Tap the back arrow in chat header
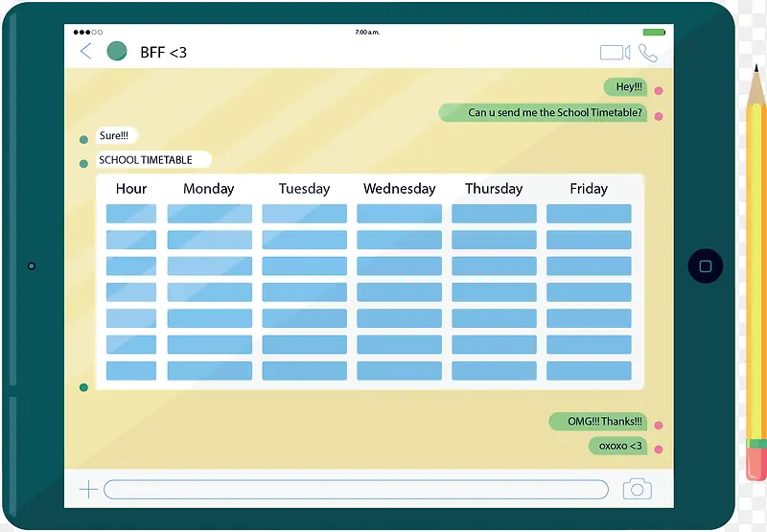Image resolution: width=767 pixels, height=532 pixels. coord(85,51)
